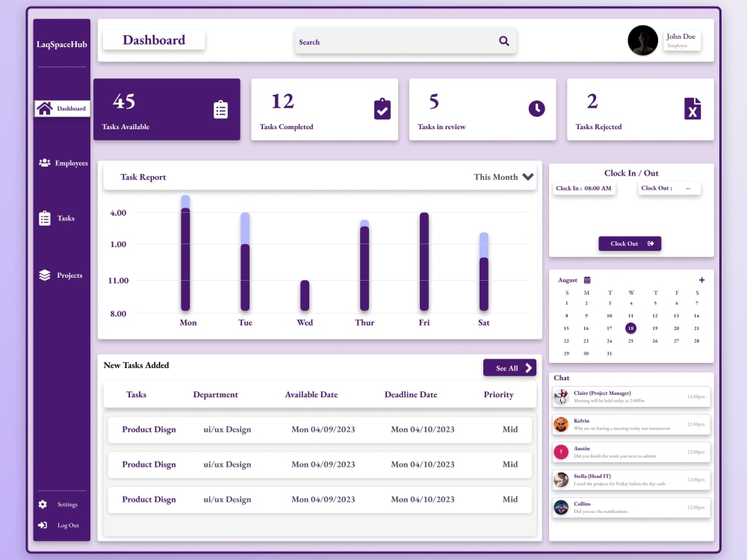Image resolution: width=747 pixels, height=560 pixels.
Task: Click the Log Out arrow icon
Action: coord(43,525)
